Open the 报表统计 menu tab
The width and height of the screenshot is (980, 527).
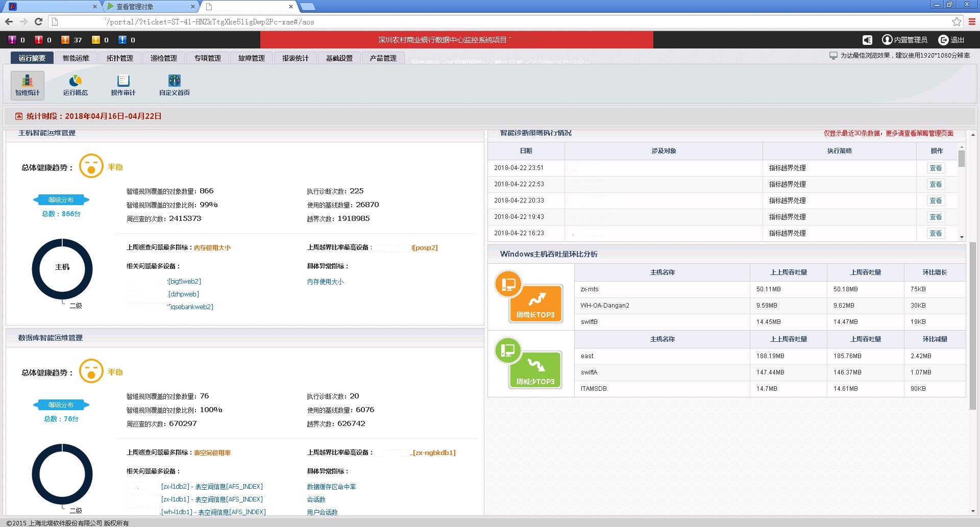coord(295,58)
